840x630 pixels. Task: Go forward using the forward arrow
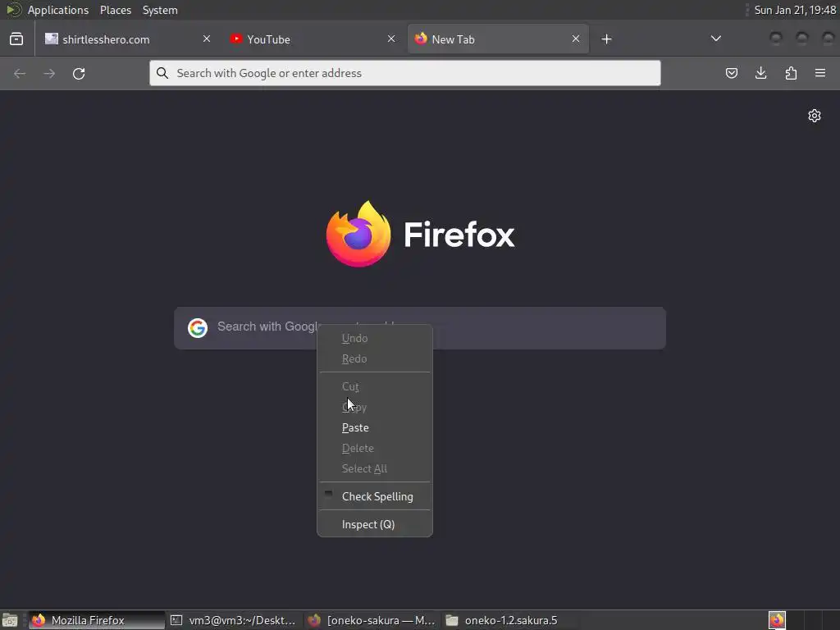[x=49, y=73]
